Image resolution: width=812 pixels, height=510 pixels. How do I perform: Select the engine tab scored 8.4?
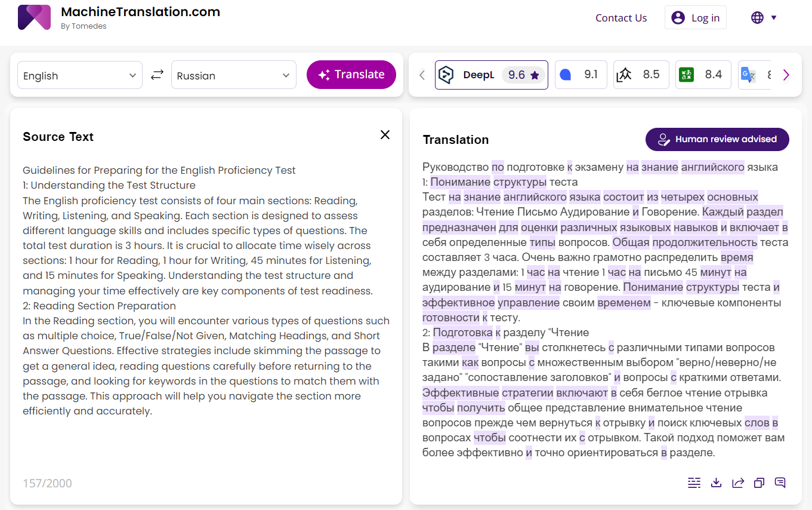703,75
